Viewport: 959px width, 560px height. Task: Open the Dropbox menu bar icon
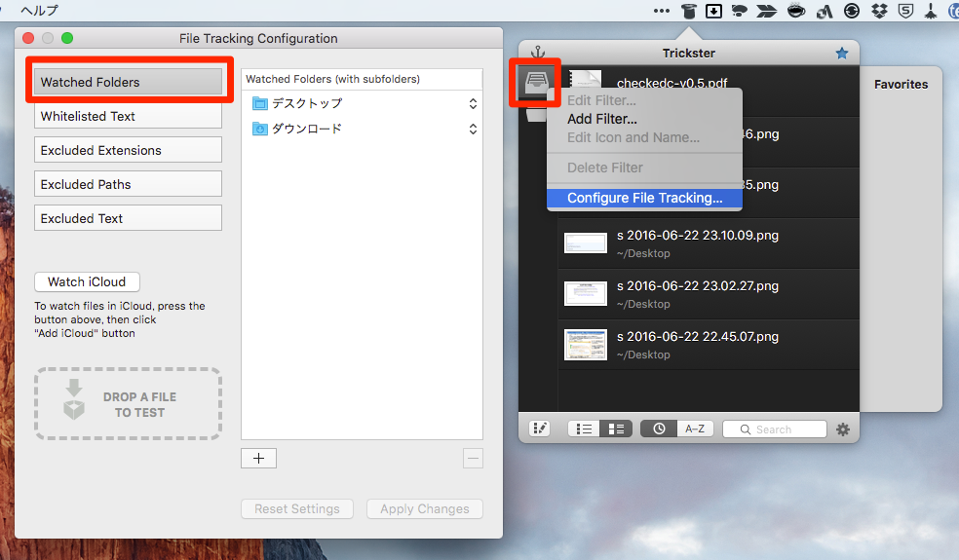pos(879,11)
